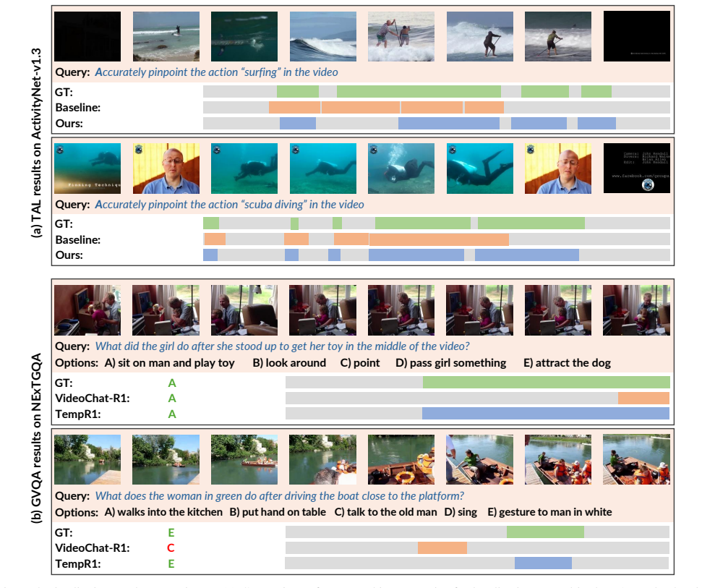702x588 pixels.
Task: Open the diver frame captioned Finning Technique
Action: pos(87,169)
